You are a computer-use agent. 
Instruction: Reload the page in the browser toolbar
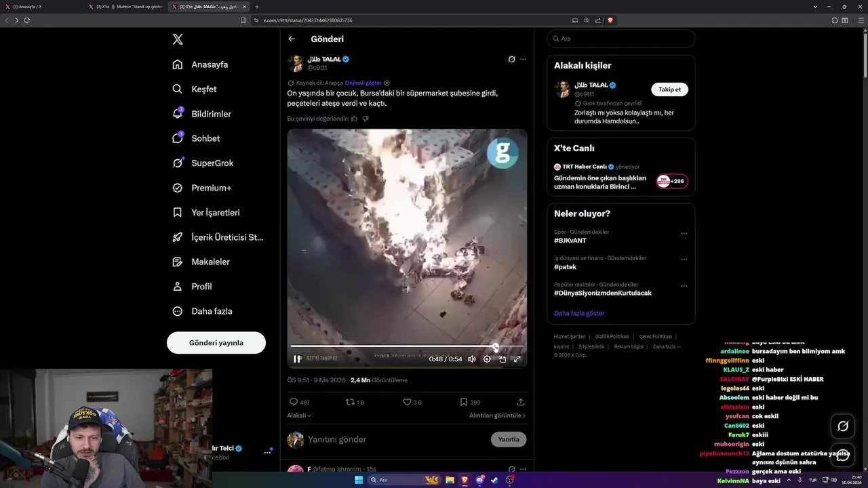(x=27, y=20)
